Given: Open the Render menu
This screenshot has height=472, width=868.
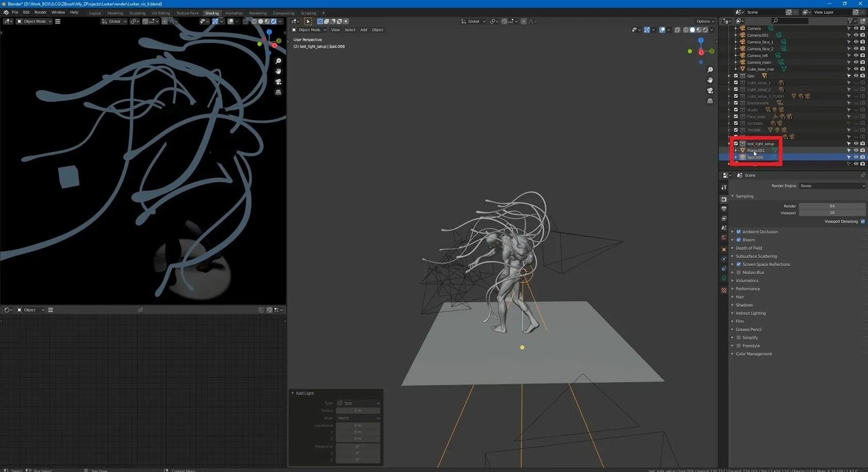Looking at the screenshot, I should click(x=40, y=12).
